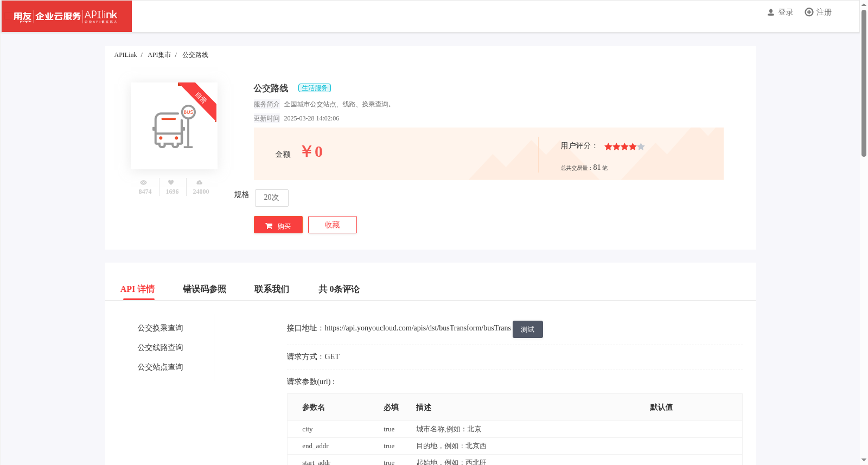Click the heart favorites icon above 1696
The width and height of the screenshot is (868, 465).
point(171,182)
